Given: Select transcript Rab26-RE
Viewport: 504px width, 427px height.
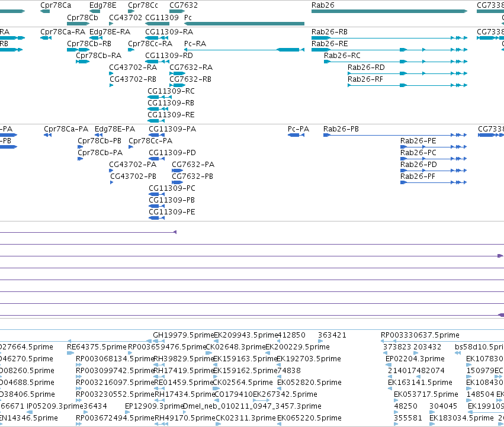Looking at the screenshot, I should point(329,44).
